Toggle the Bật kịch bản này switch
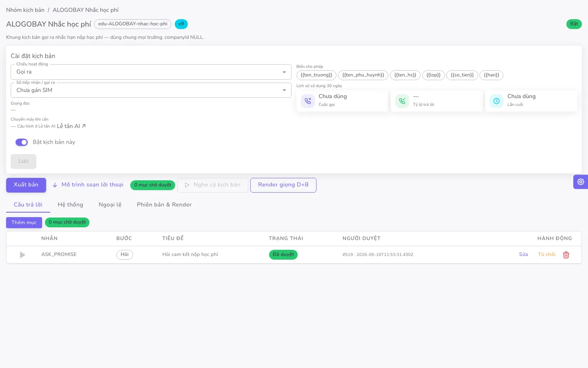The image size is (588, 368). tap(22, 142)
